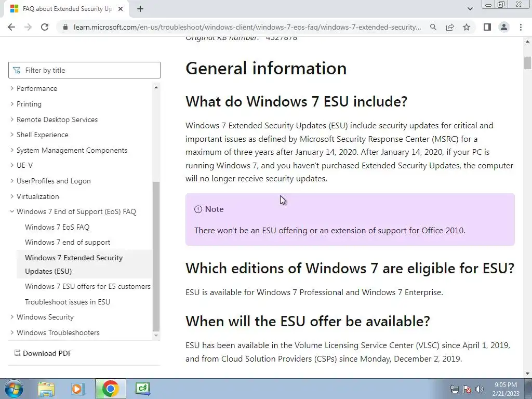Open a new browser tab

tap(140, 9)
